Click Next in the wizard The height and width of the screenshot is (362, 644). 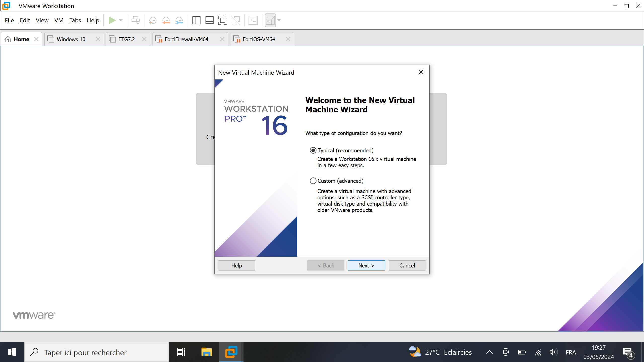pos(366,265)
